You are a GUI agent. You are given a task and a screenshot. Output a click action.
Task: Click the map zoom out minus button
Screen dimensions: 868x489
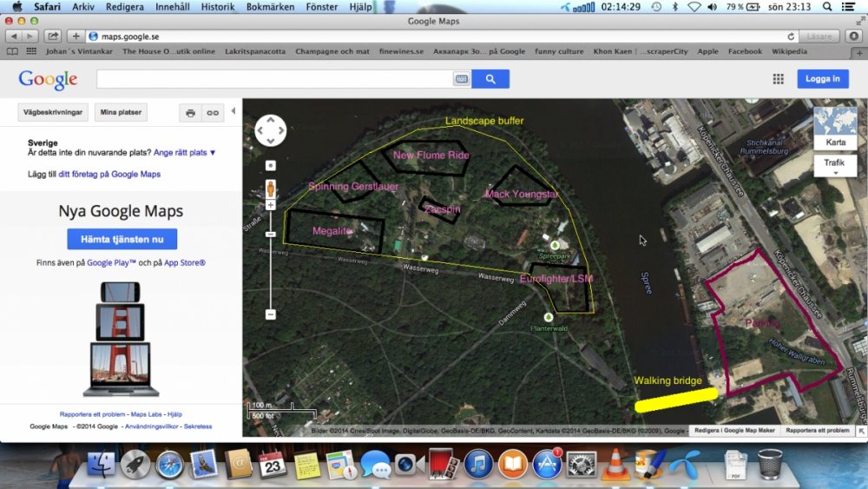click(x=271, y=314)
